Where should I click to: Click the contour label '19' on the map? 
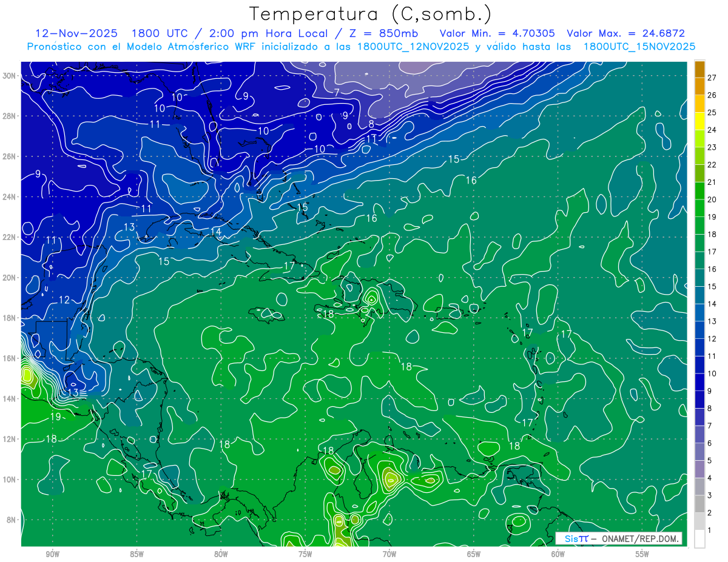click(x=55, y=417)
